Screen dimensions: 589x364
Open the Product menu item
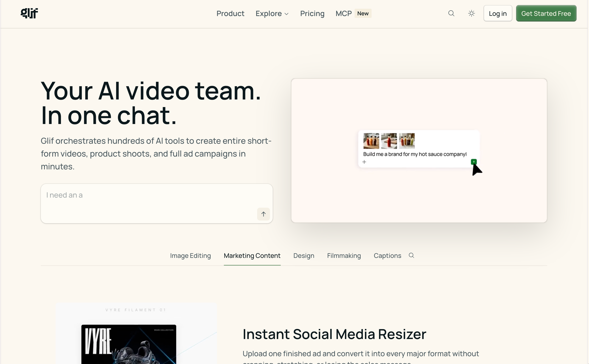230,14
